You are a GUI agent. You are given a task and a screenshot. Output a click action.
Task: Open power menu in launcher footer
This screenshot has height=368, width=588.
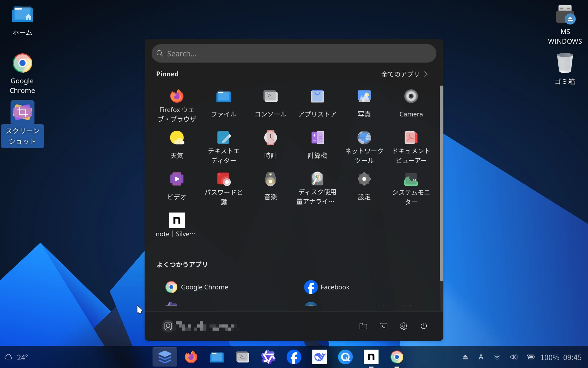tap(424, 326)
